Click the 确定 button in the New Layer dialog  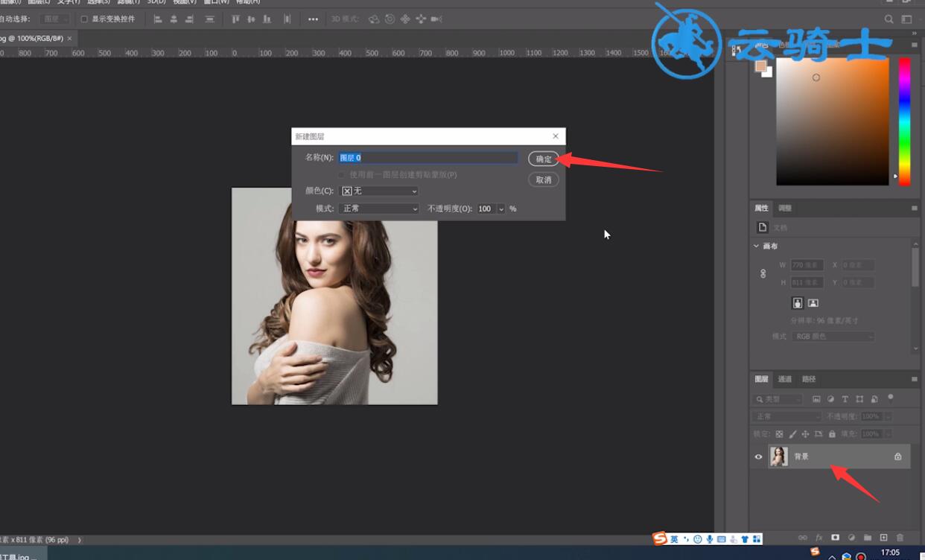click(544, 159)
